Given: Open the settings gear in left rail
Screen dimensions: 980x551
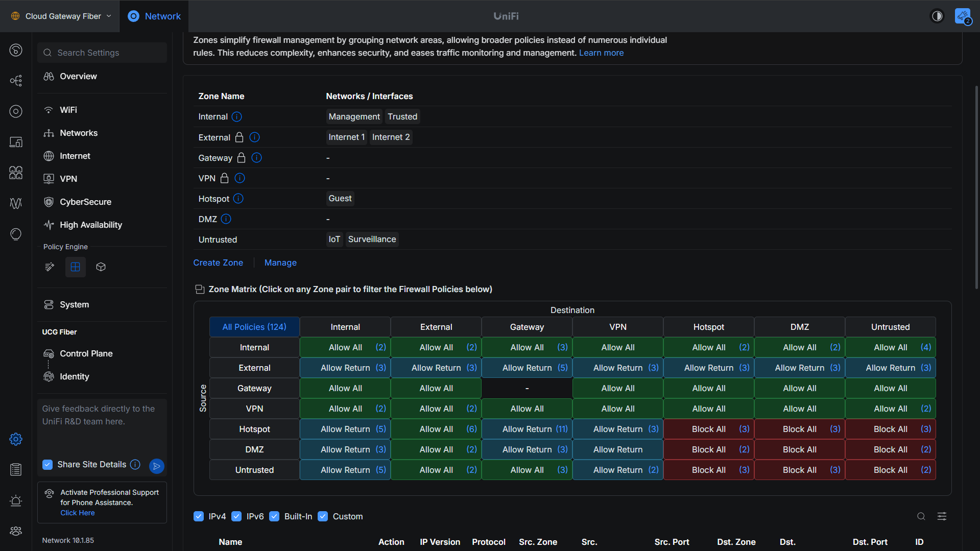Looking at the screenshot, I should (16, 439).
